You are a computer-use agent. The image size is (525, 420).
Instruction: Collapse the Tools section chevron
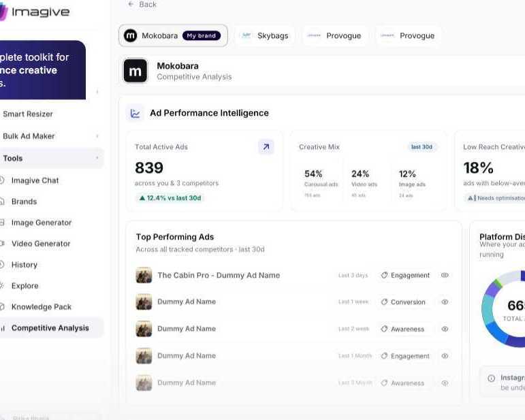click(x=97, y=158)
